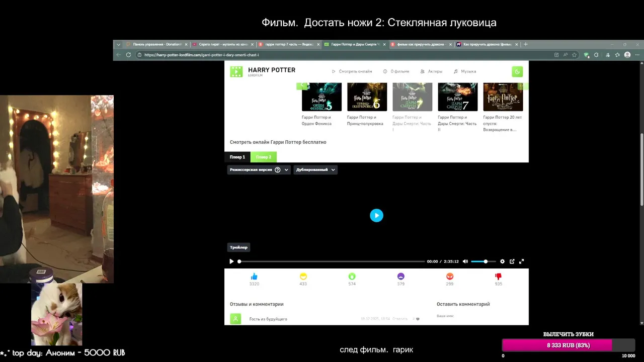Seek along the video progress bar
644x362 pixels.
click(x=332, y=261)
